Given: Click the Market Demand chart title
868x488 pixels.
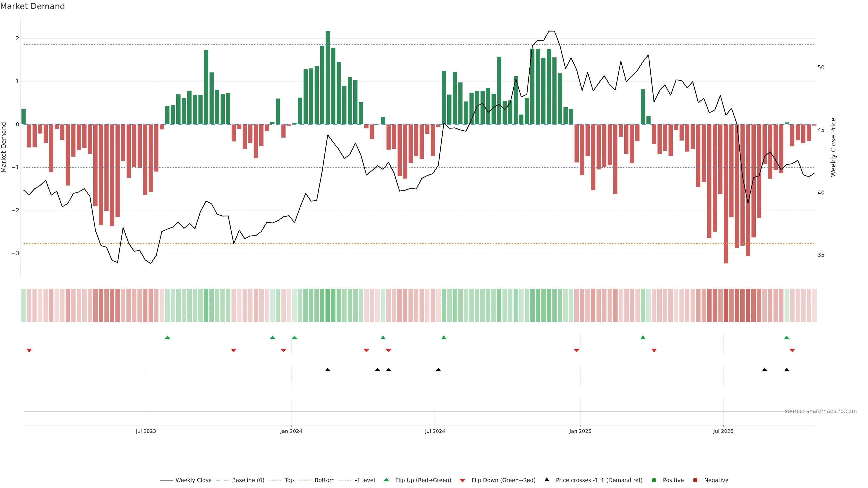Looking at the screenshot, I should click(32, 6).
